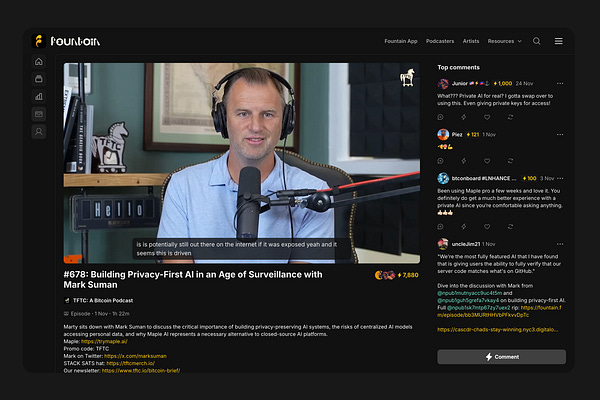Open the inbox envelope sidebar icon

[39, 114]
